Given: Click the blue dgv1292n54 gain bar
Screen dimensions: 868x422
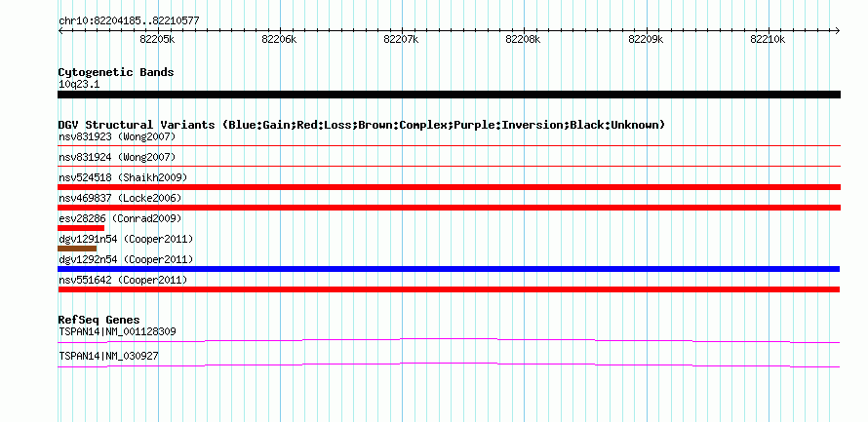Looking at the screenshot, I should tap(449, 269).
